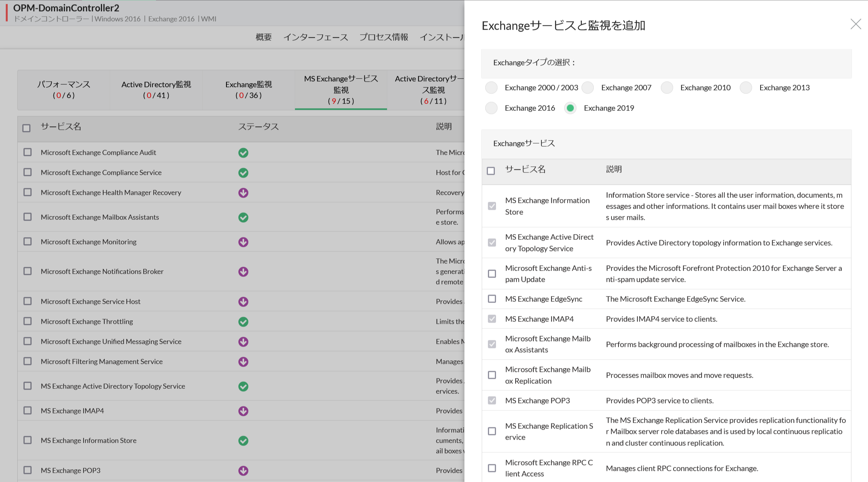Click down status icon for MS Exchange IMAP4

243,411
